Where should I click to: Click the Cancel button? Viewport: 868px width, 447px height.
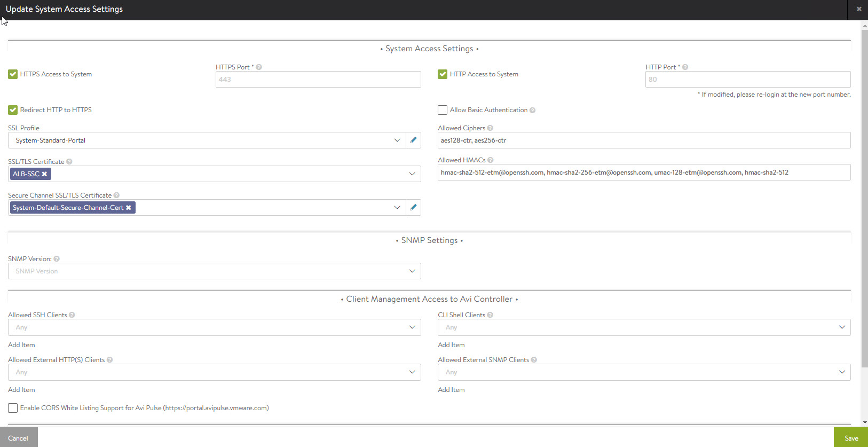(18, 438)
